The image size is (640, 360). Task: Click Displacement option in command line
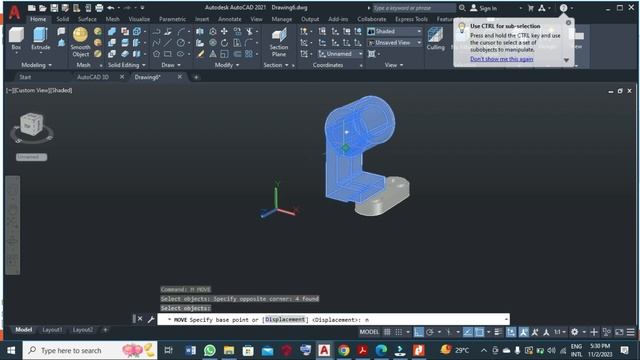[285, 320]
